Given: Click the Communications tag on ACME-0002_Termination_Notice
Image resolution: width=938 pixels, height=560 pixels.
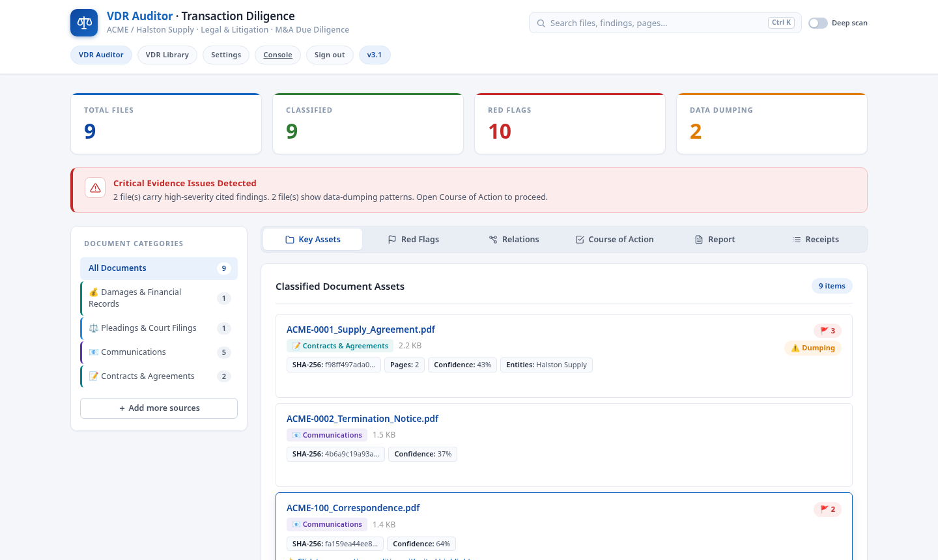Looking at the screenshot, I should [x=327, y=435].
